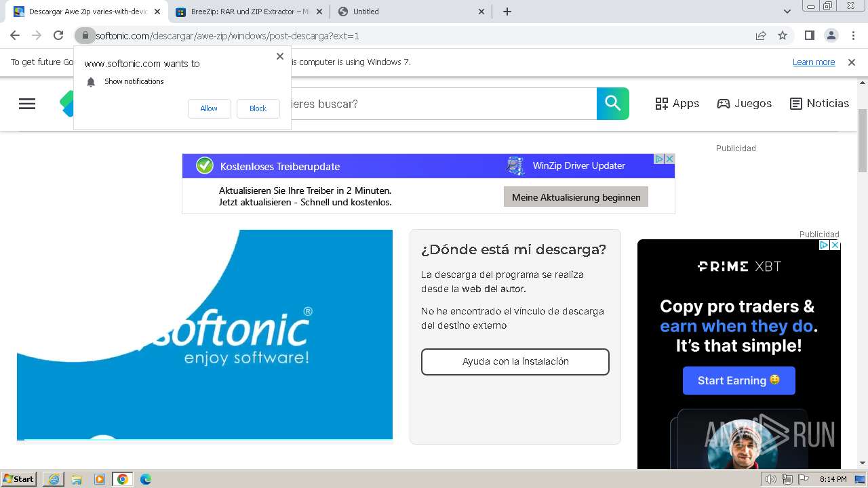The image size is (868, 488).
Task: Open AdChoices info on WinZip ad
Action: coord(658,159)
